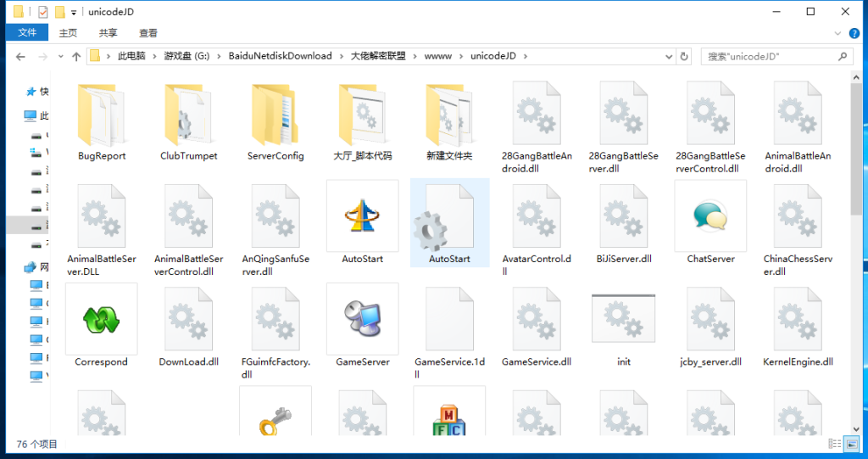
Task: Switch to large icons view layout
Action: 851,444
